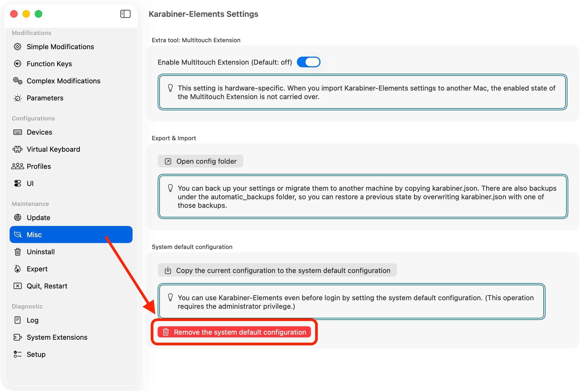
Task: Click the 'Configurations' sidebar group heading
Action: tap(33, 118)
